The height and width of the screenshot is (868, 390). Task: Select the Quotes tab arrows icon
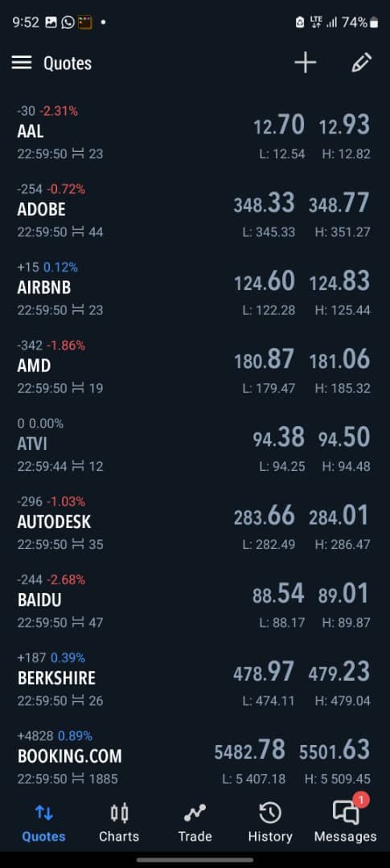[x=43, y=813]
